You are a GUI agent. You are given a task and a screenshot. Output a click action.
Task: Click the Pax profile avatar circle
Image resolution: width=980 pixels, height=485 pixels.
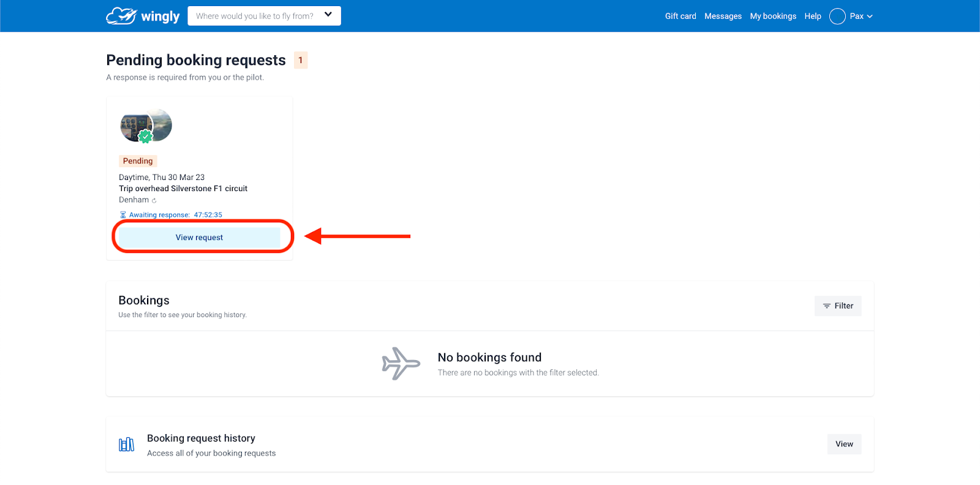pos(837,17)
